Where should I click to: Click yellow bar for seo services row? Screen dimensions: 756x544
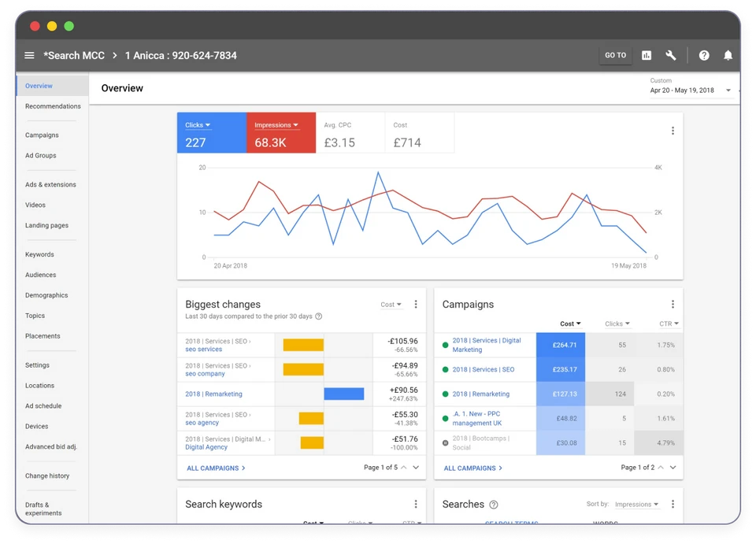point(303,345)
